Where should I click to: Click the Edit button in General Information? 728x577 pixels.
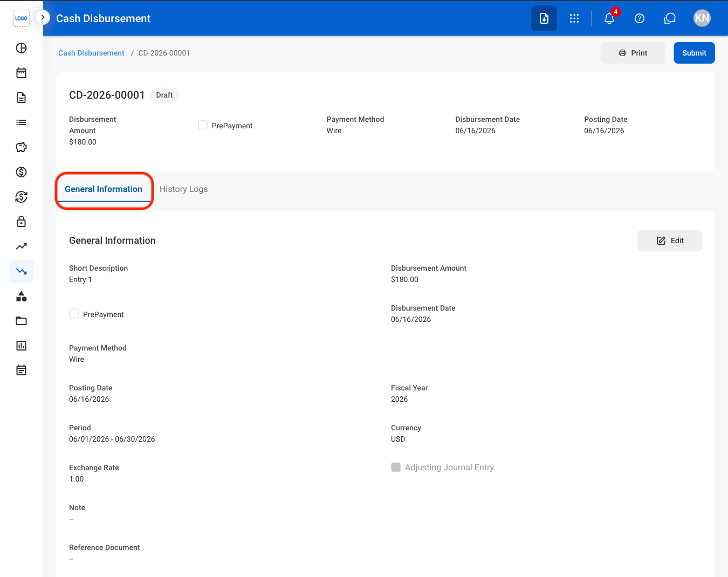(670, 241)
